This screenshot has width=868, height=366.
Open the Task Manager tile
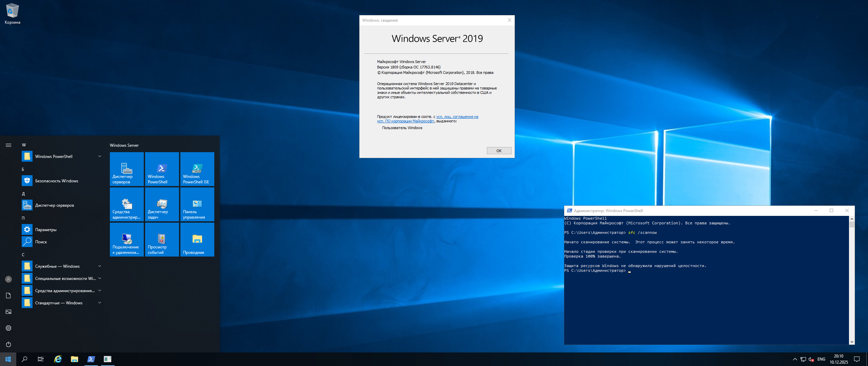[x=162, y=204]
